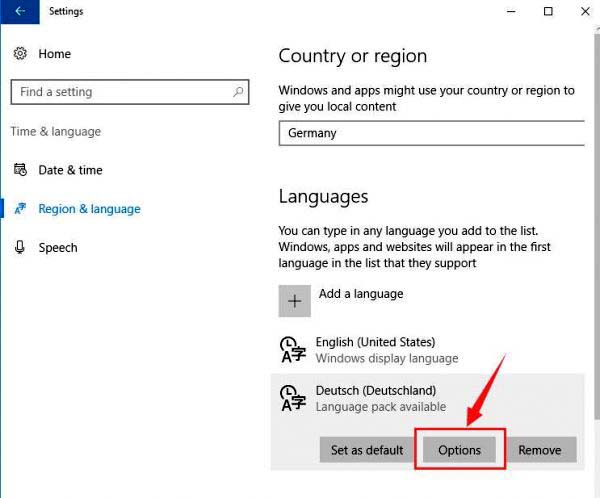600x498 pixels.
Task: Select the Date & time calendar icon
Action: point(20,170)
